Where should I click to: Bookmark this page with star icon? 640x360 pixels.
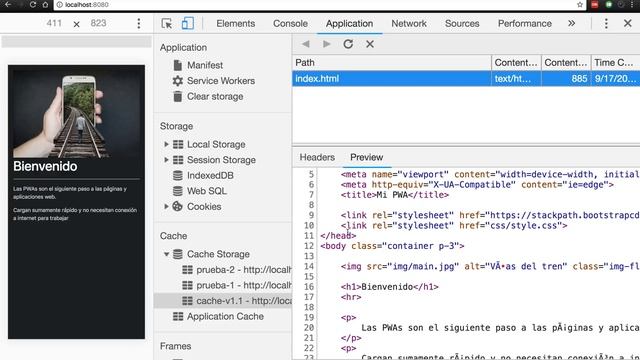[x=580, y=4]
